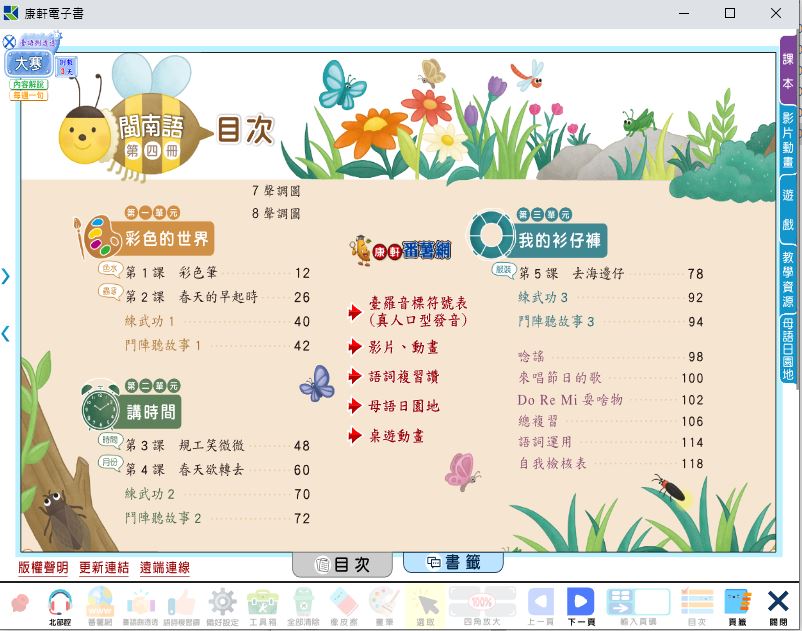Open the 工具箱 toolbox
This screenshot has width=802, height=631.
[262, 606]
